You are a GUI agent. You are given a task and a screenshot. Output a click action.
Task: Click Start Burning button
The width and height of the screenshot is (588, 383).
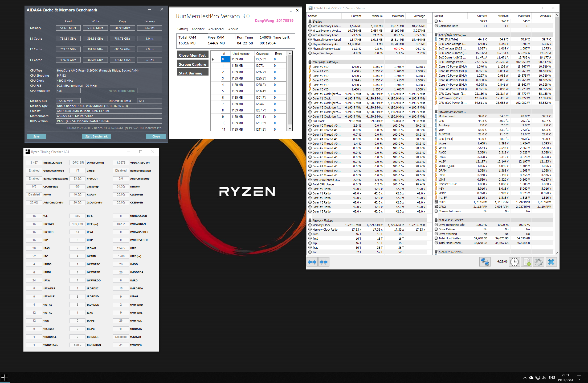tap(193, 72)
